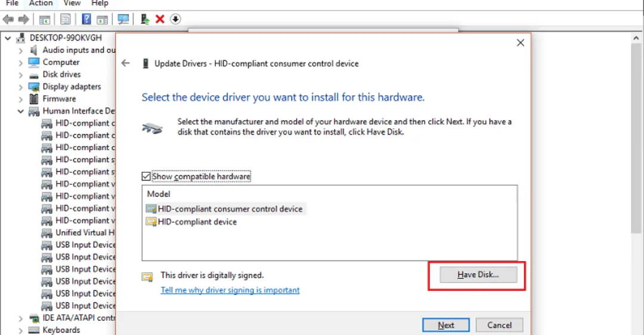Open the Help menu
The image size is (644, 335).
pyautogui.click(x=100, y=4)
